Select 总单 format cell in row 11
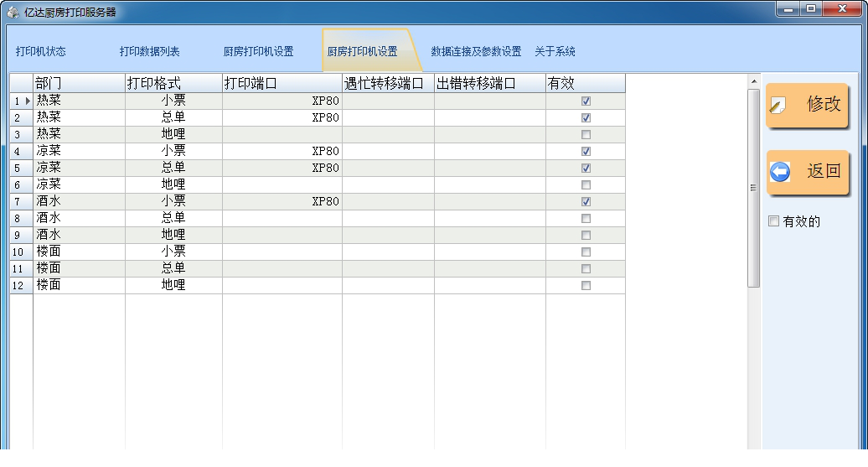The height and width of the screenshot is (467, 868). coord(173,268)
